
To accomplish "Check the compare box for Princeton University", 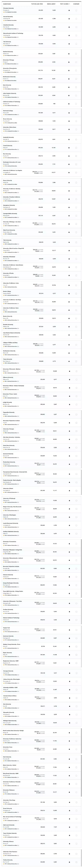I will point(76,11).
